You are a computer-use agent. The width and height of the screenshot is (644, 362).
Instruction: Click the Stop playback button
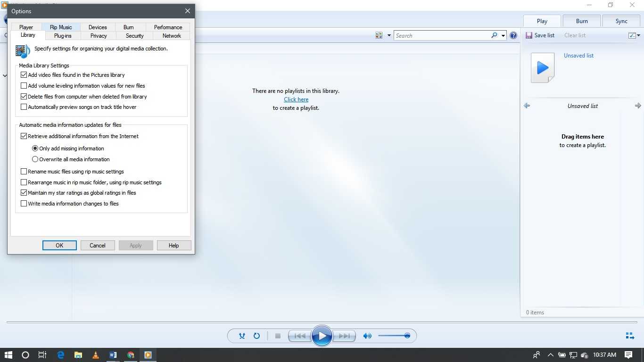click(278, 336)
